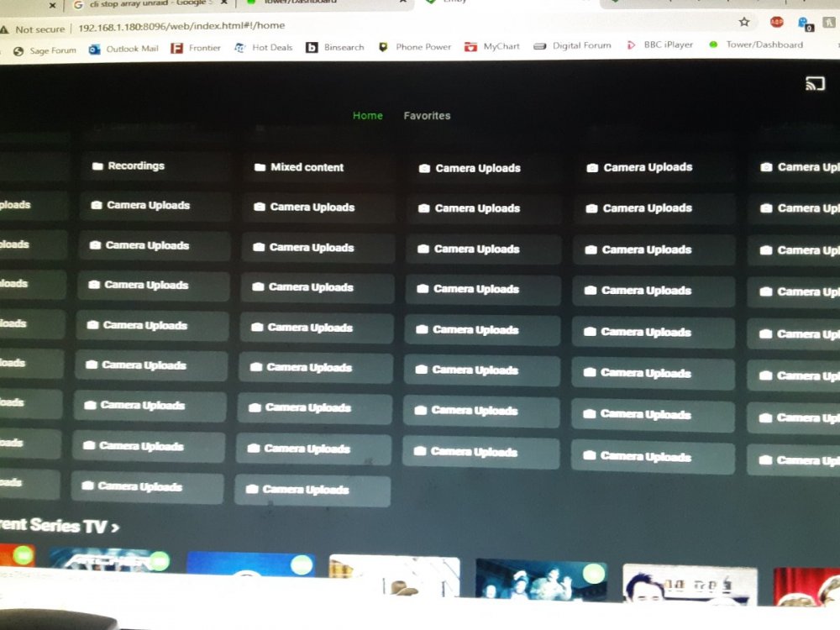Bookmark this page with the star icon

tap(744, 22)
